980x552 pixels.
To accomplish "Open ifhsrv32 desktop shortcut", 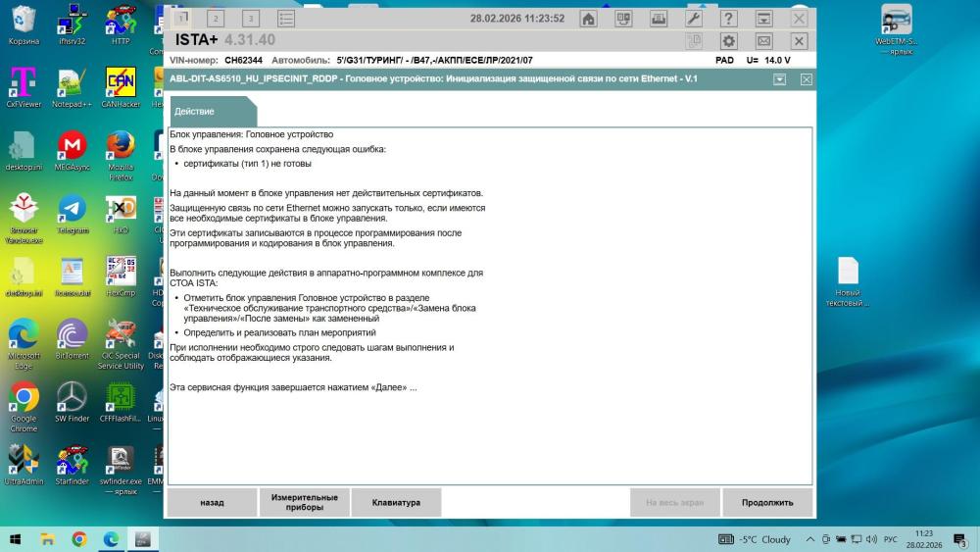I will 72,25.
